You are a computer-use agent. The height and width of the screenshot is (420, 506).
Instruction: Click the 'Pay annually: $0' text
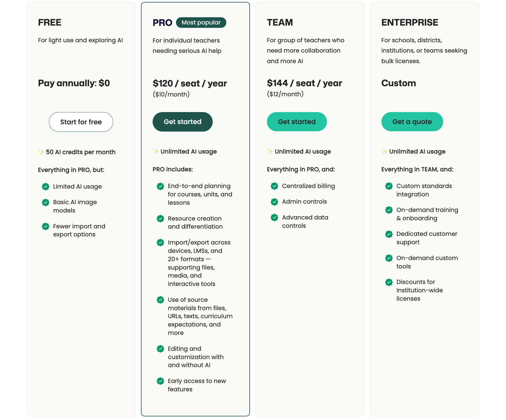click(74, 83)
